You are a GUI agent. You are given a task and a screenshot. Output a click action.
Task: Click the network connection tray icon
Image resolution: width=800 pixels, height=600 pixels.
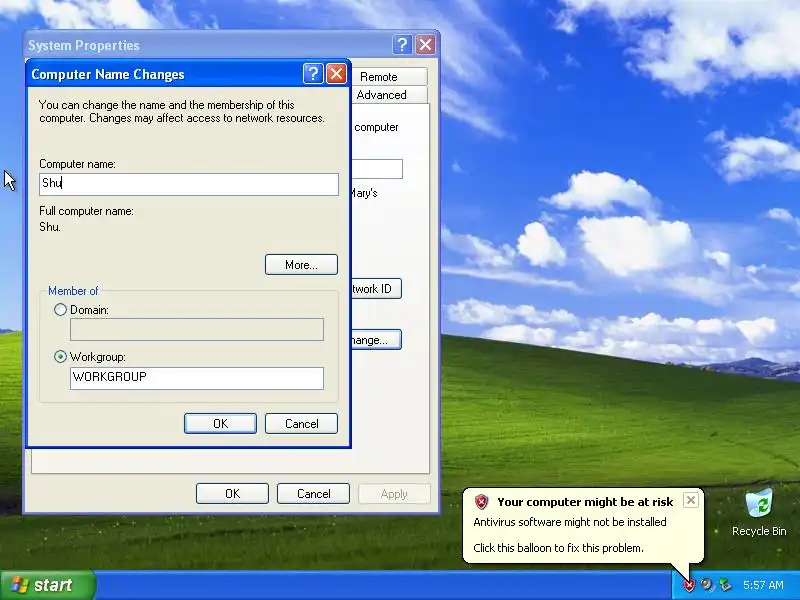(725, 585)
